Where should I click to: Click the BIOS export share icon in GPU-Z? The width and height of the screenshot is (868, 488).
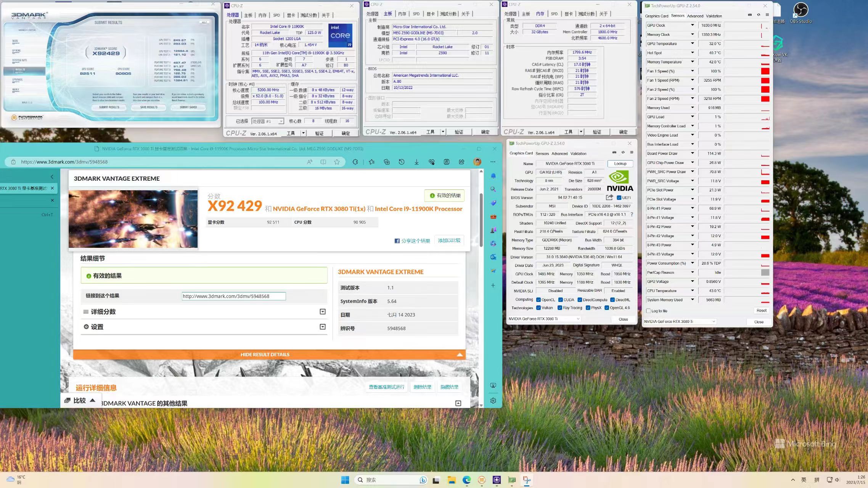[609, 197]
